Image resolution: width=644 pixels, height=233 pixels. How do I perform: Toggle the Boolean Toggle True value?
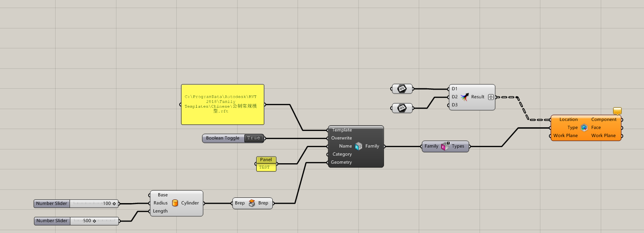click(x=253, y=138)
